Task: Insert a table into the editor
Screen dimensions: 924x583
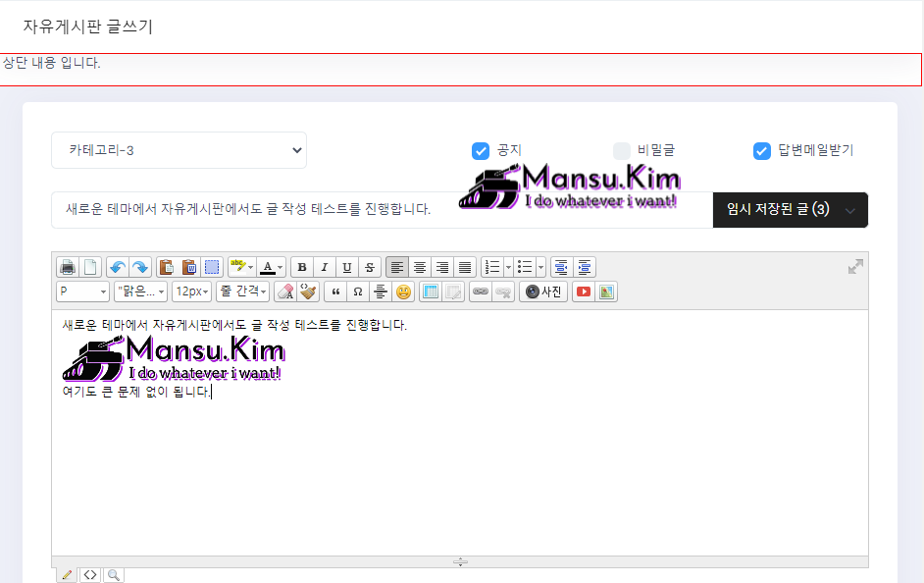Action: [430, 291]
